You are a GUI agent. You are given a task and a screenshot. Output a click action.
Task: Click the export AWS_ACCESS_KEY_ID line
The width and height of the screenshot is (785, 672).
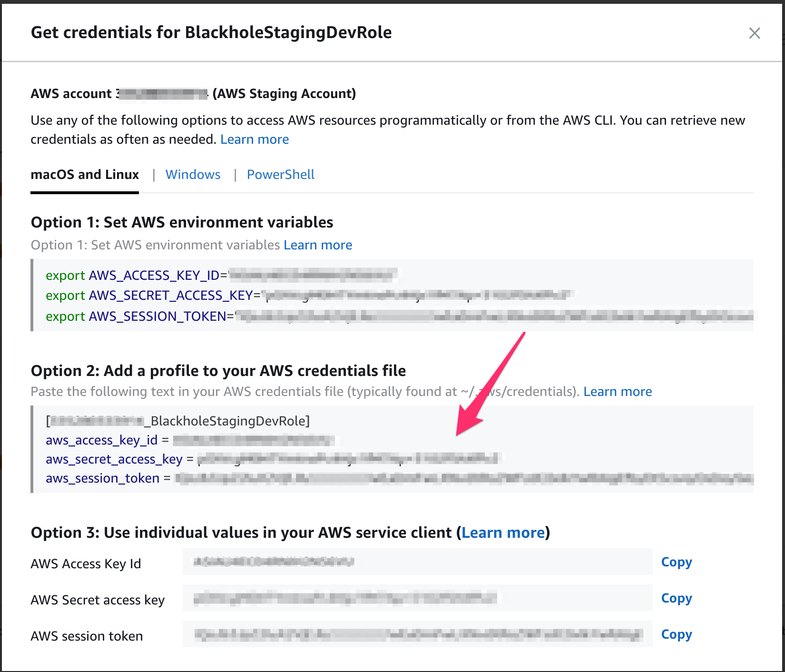point(222,275)
